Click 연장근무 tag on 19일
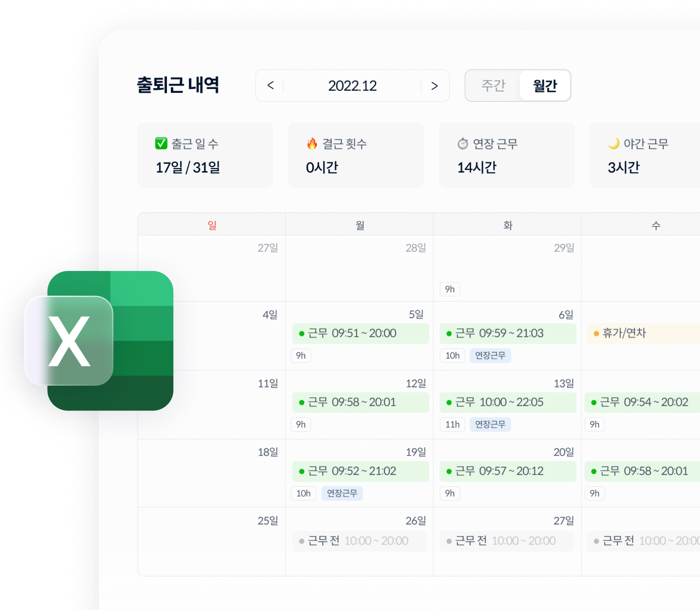Image resolution: width=700 pixels, height=610 pixels. [342, 494]
